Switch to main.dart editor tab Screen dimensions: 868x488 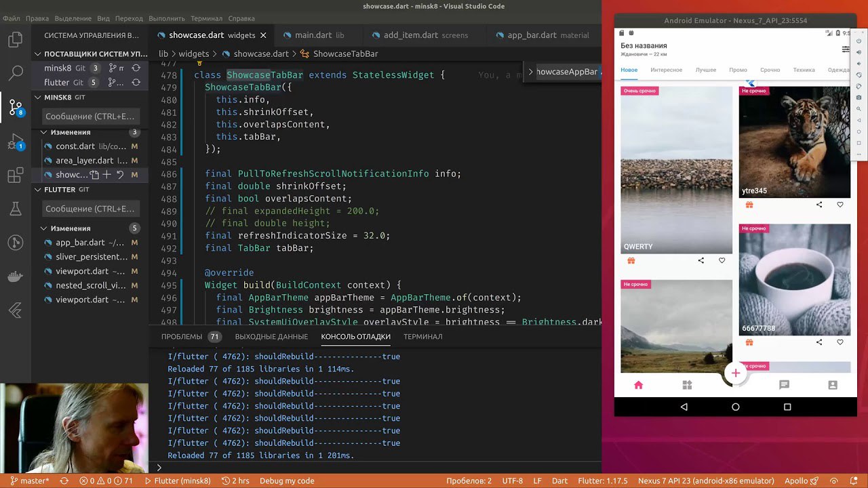pos(319,35)
